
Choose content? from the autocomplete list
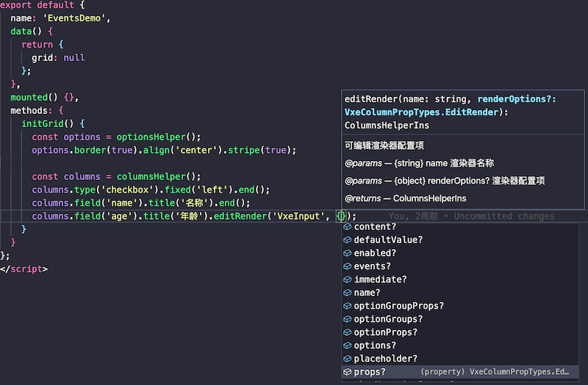460,227
